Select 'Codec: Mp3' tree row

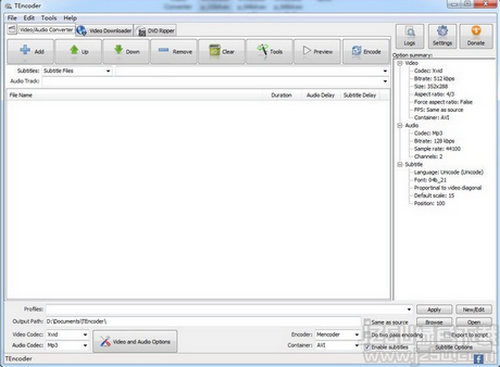pyautogui.click(x=428, y=133)
